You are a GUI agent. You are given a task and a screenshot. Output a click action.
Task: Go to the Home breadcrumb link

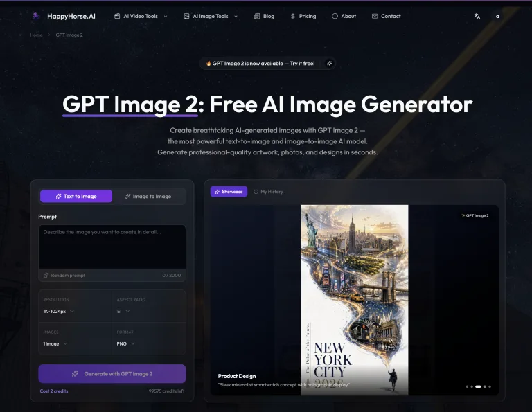[36, 35]
